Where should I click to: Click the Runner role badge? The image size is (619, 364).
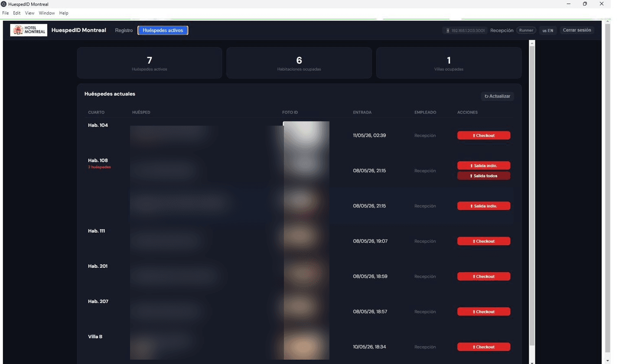(526, 30)
